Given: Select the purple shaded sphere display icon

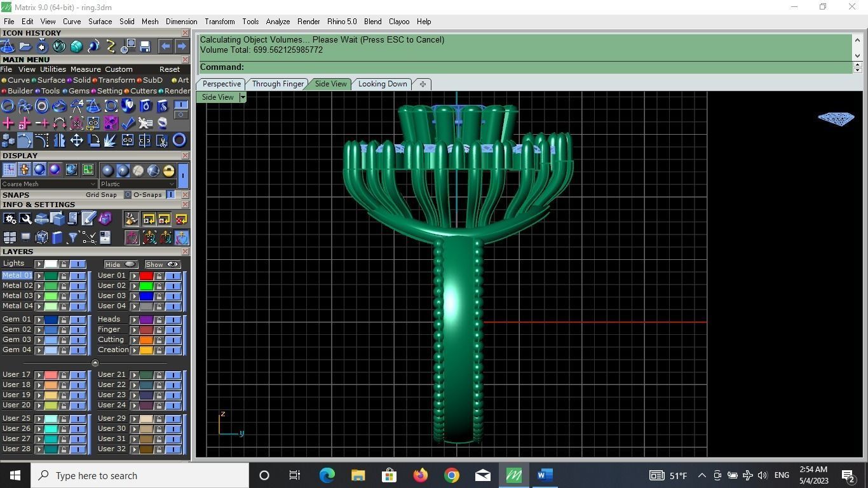Looking at the screenshot, I should pyautogui.click(x=55, y=170).
